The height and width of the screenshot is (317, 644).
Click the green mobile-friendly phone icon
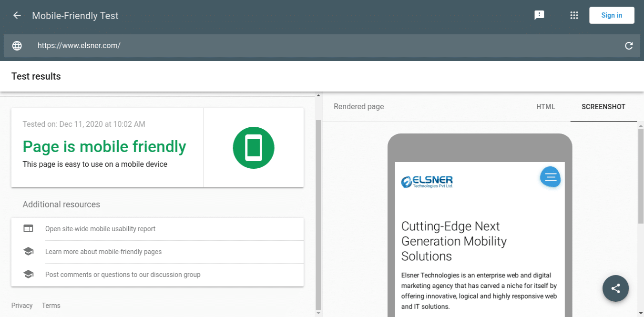pyautogui.click(x=253, y=148)
